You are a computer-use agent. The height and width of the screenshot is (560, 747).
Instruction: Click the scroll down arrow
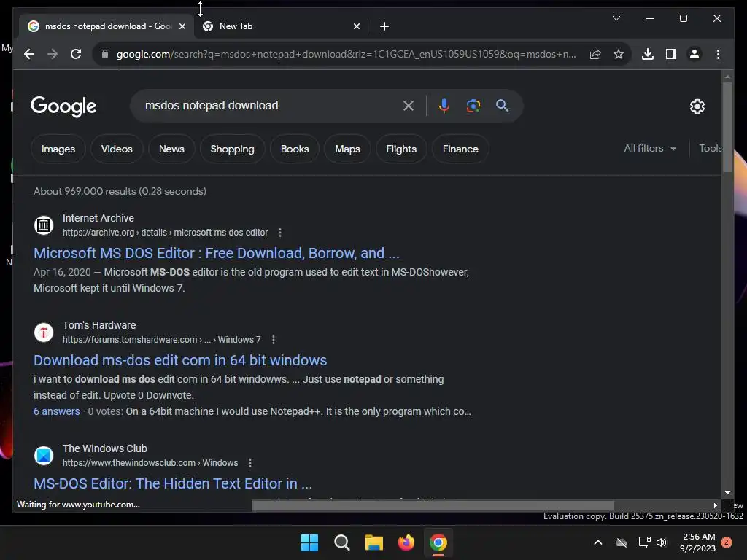click(x=727, y=493)
